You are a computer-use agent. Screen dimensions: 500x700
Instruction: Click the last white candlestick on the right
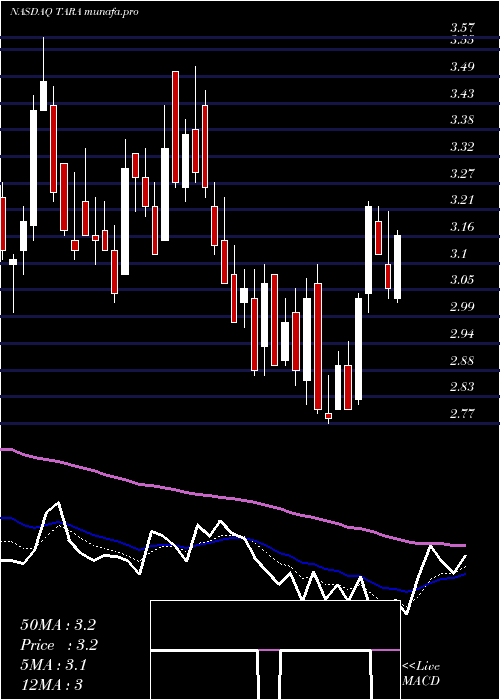coord(397,267)
